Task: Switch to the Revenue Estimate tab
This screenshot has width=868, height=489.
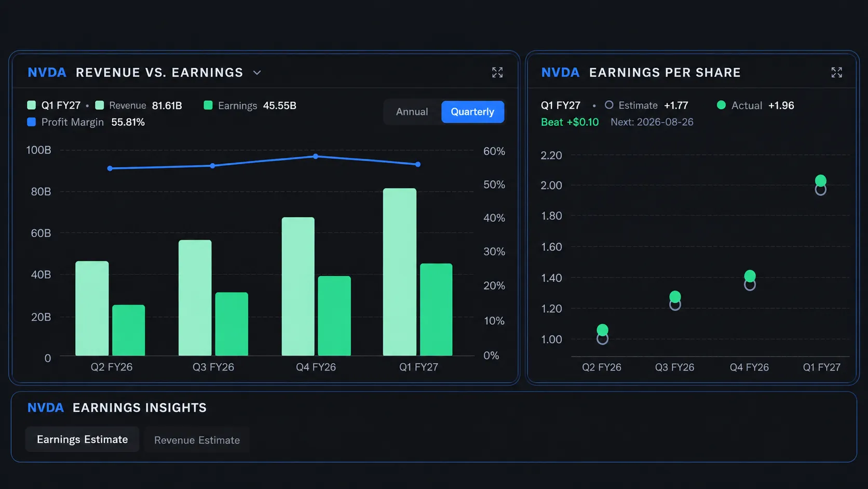Action: 197,440
